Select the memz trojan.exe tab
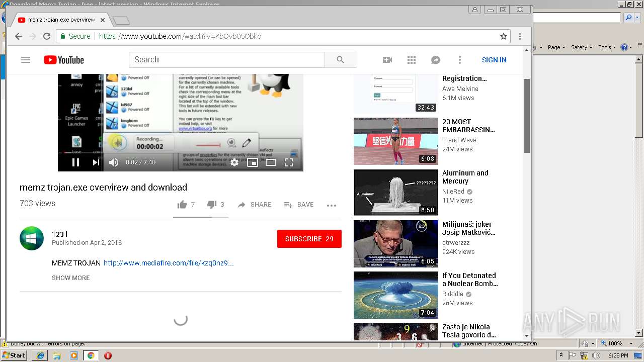Screen dimensions: 644x362 click(61, 20)
